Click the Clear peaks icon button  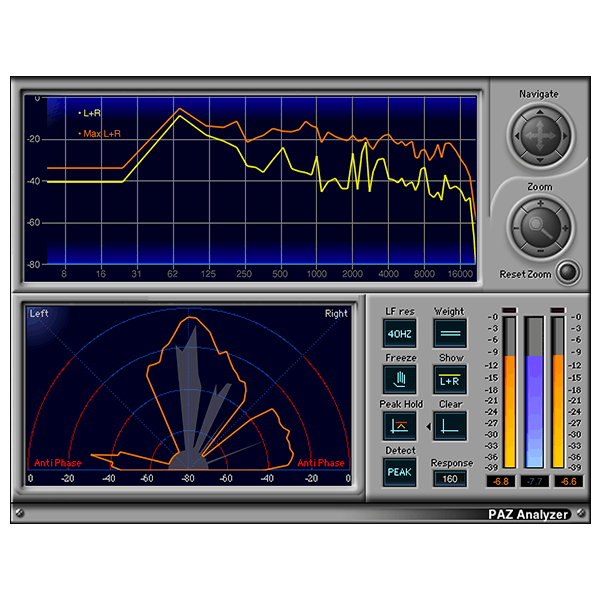click(x=450, y=426)
